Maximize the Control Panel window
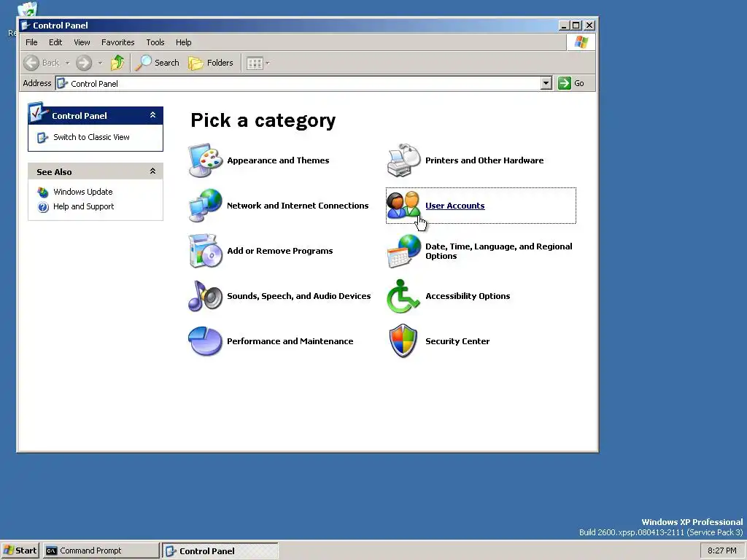747x560 pixels. click(576, 26)
